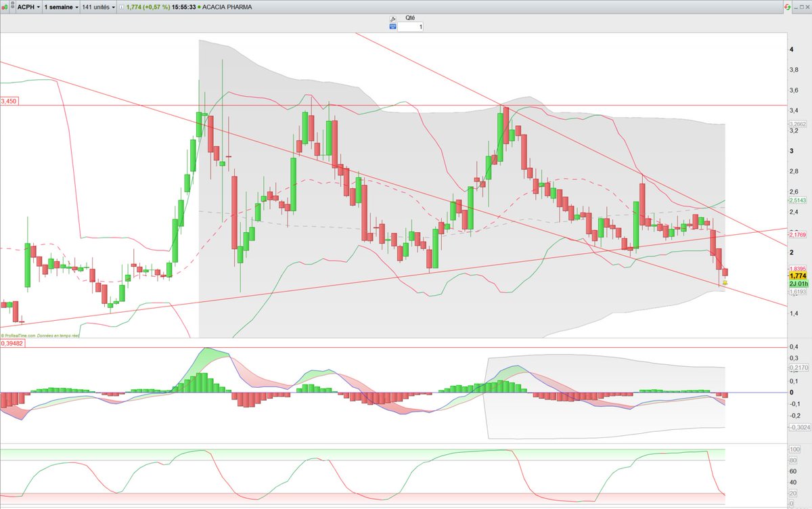Click the 3,450 horizontal line price label
The width and height of the screenshot is (812, 509).
9,101
